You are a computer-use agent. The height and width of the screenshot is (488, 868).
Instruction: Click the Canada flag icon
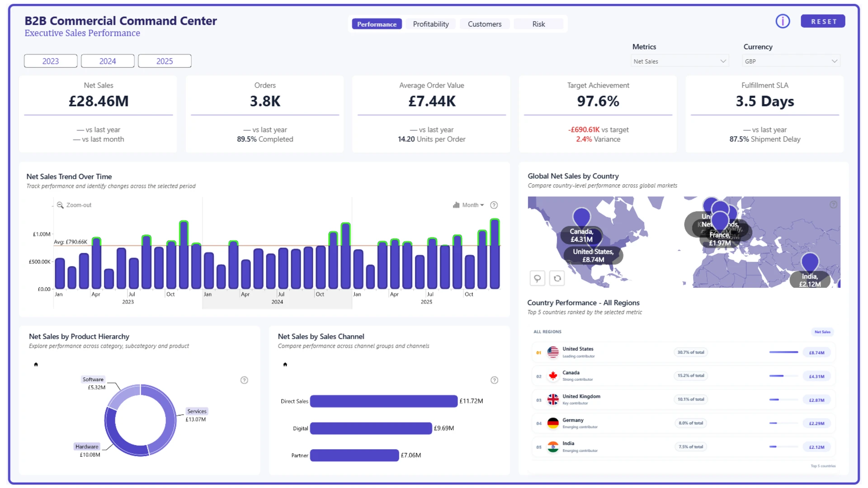[553, 376]
